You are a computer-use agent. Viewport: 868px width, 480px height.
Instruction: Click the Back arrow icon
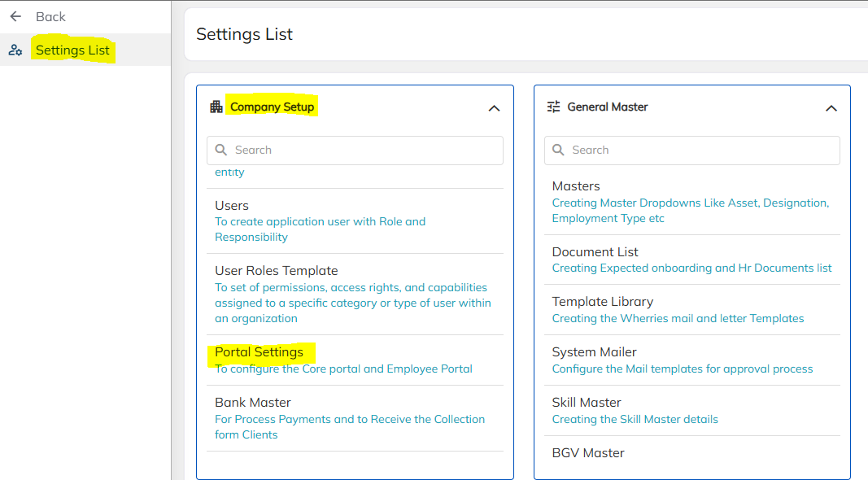(15, 16)
